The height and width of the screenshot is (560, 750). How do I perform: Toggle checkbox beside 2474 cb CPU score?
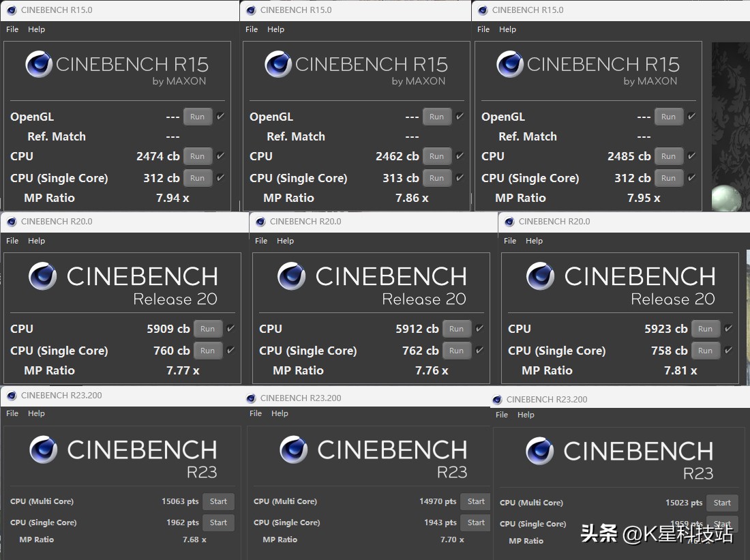pyautogui.click(x=220, y=156)
